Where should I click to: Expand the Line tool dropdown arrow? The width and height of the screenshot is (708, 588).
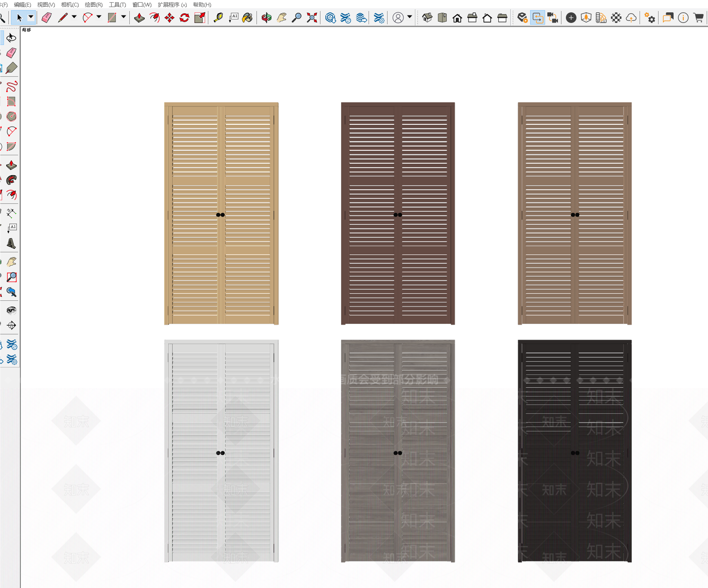pyautogui.click(x=74, y=17)
